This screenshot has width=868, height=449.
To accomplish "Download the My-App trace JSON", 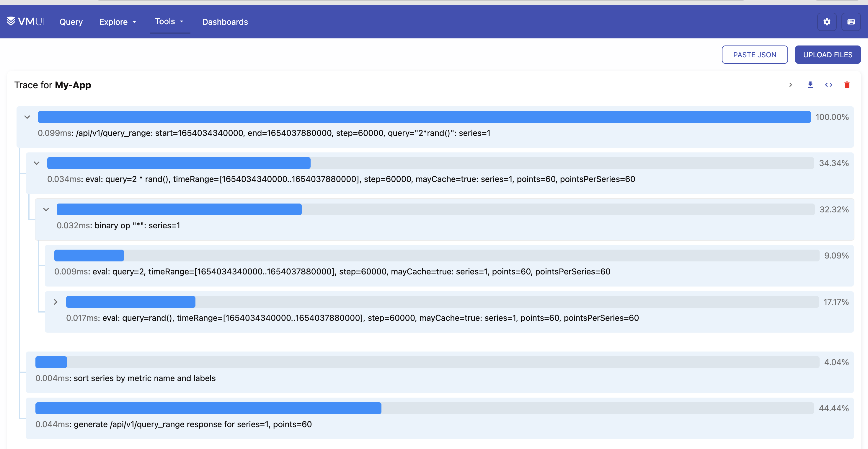I will (x=810, y=84).
